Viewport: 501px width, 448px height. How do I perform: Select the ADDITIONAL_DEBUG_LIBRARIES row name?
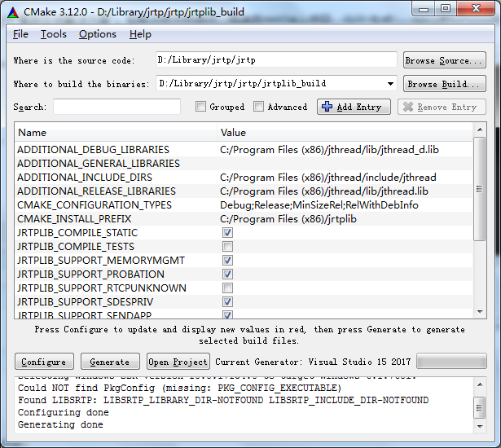click(93, 150)
